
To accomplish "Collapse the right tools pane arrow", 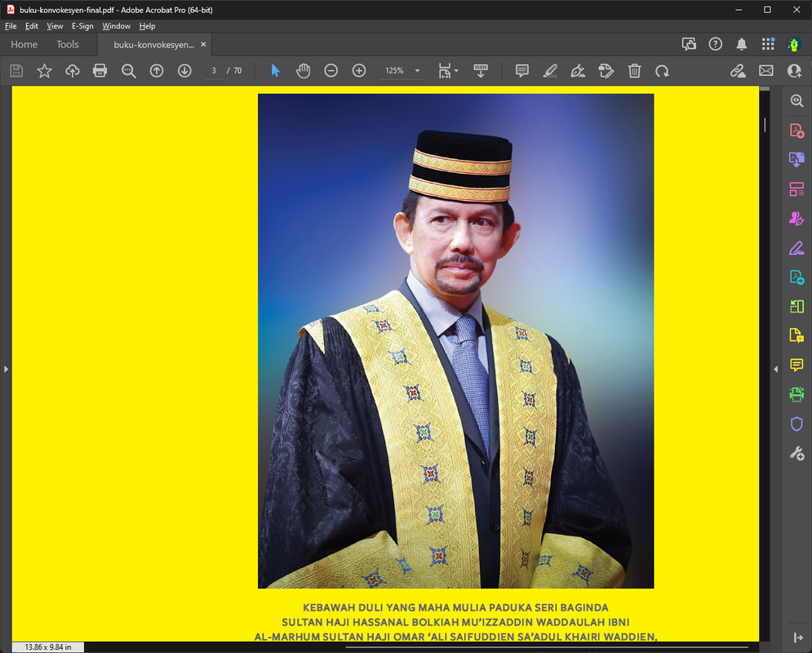I will (x=776, y=369).
